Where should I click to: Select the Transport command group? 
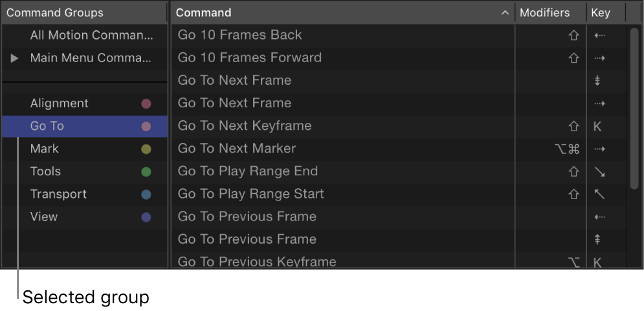(x=58, y=194)
